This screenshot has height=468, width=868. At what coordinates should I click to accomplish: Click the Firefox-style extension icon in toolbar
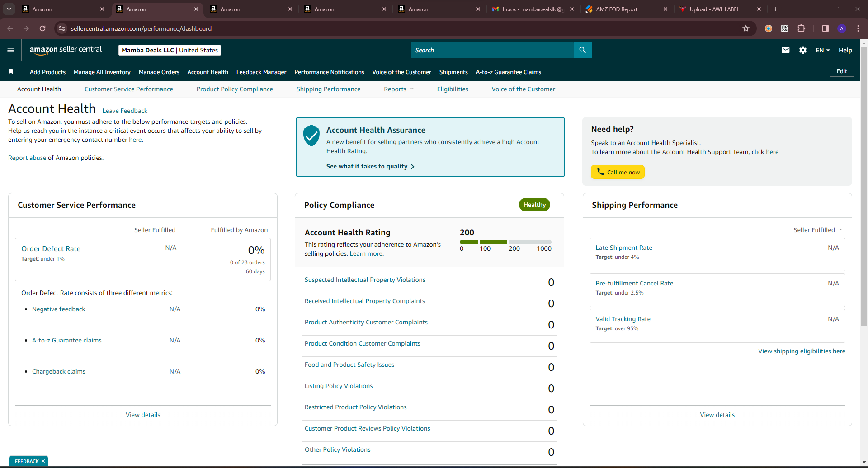point(769,28)
